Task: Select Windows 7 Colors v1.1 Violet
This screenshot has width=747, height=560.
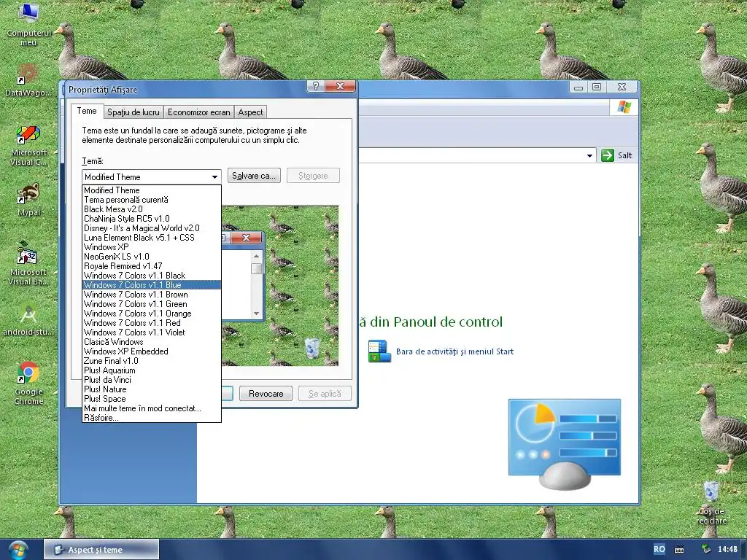Action: point(152,332)
